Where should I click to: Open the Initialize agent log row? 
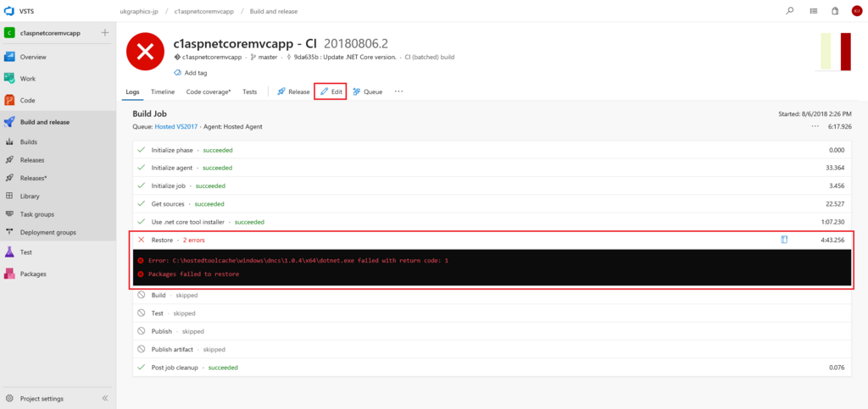click(x=492, y=168)
